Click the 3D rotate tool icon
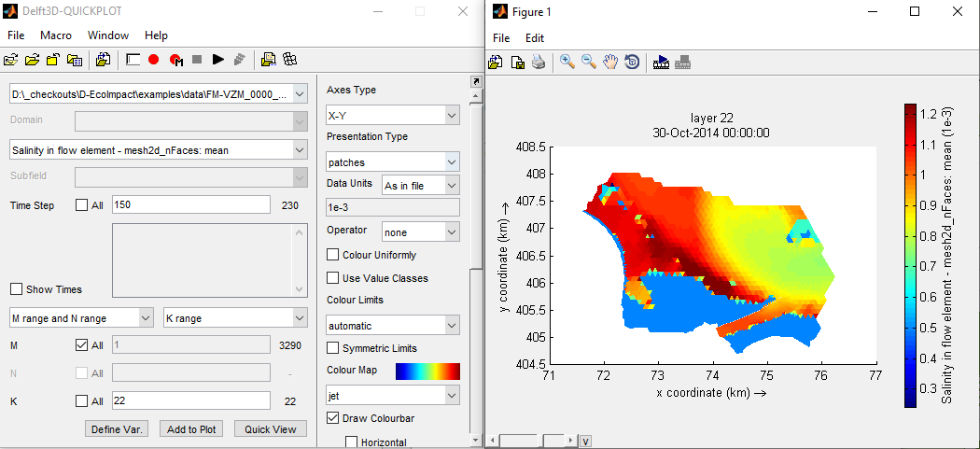 (x=632, y=63)
